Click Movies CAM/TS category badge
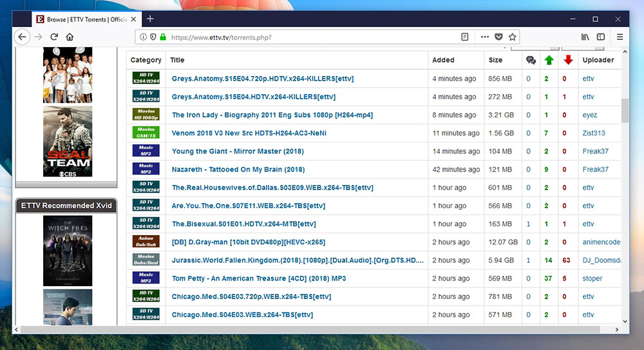Viewport: 644px width, 350px height. [146, 132]
